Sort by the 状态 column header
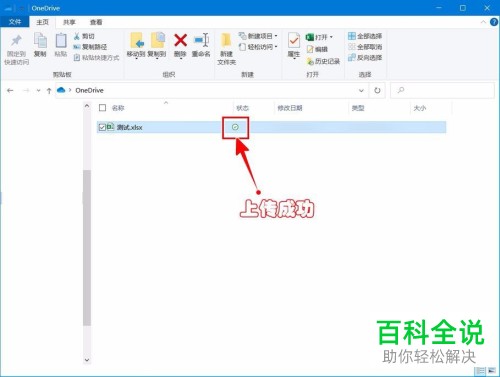The image size is (500, 377). (242, 108)
